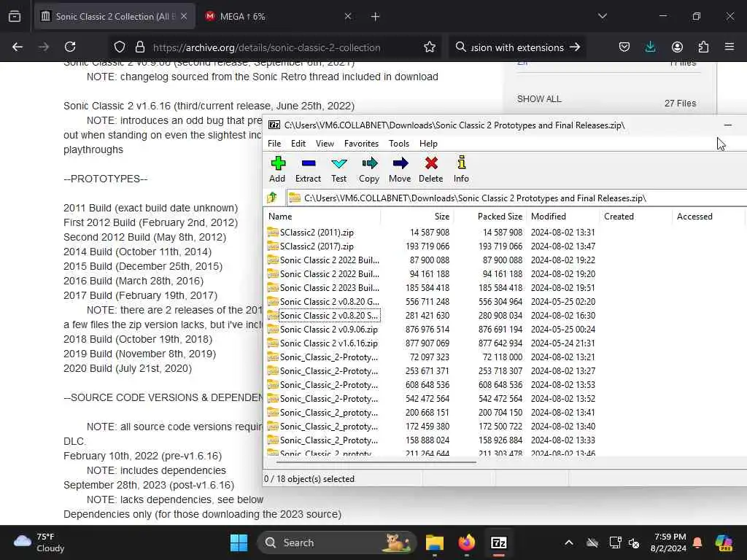
Task: Open the Firefox downloads panel
Action: click(x=650, y=47)
